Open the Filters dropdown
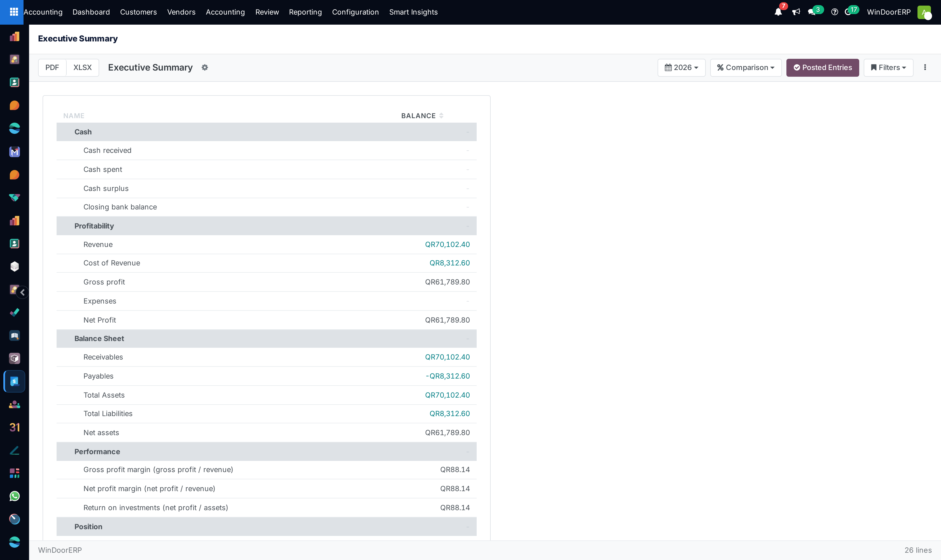 888,67
